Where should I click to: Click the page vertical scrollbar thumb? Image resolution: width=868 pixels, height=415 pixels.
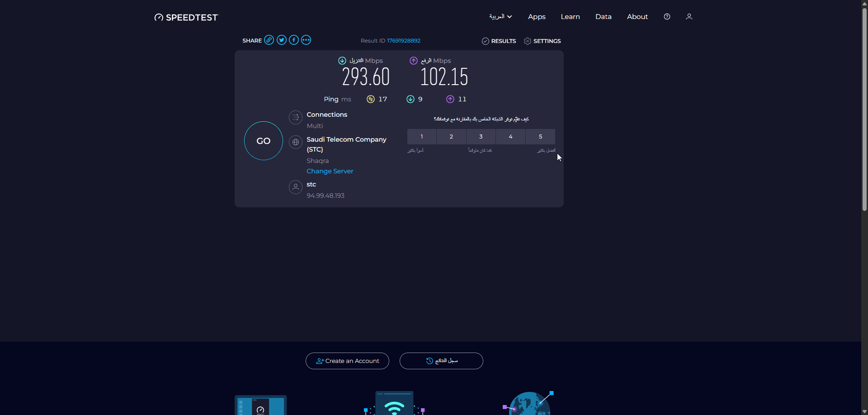pos(864,109)
